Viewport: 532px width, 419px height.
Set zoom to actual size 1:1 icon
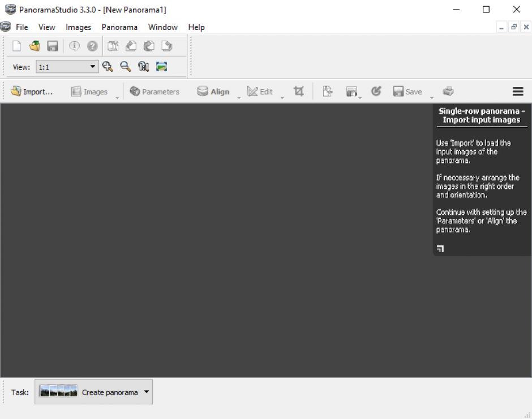tap(143, 67)
